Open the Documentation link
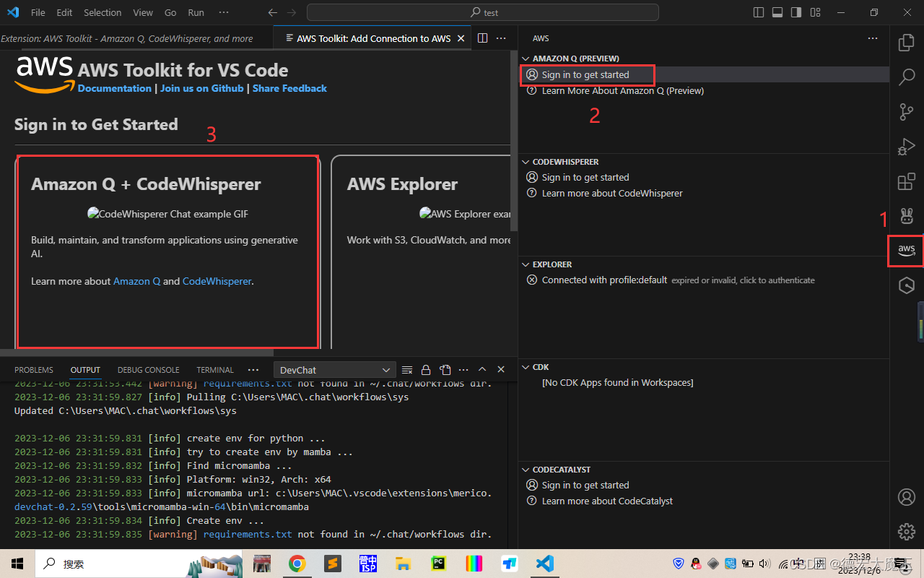Image resolution: width=924 pixels, height=578 pixels. [x=114, y=88]
